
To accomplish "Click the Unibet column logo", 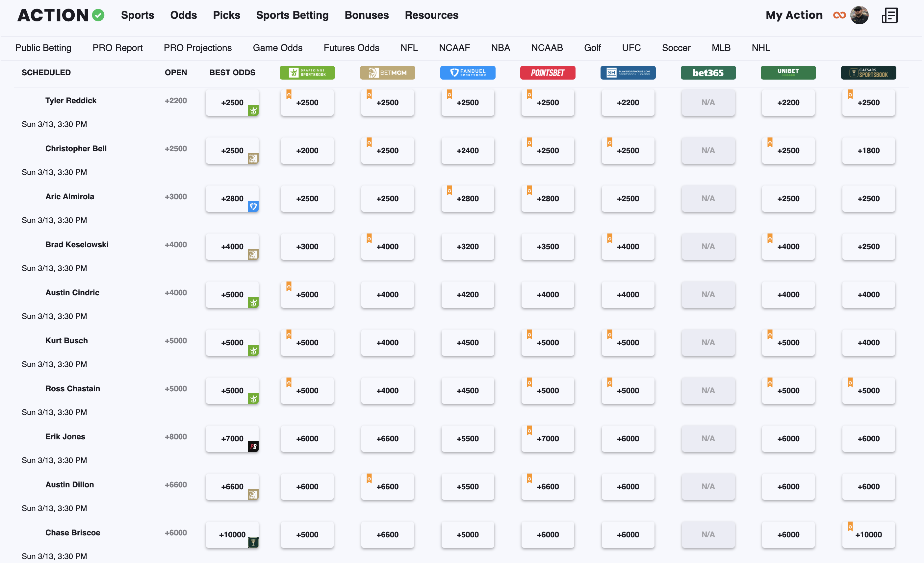I will [788, 73].
